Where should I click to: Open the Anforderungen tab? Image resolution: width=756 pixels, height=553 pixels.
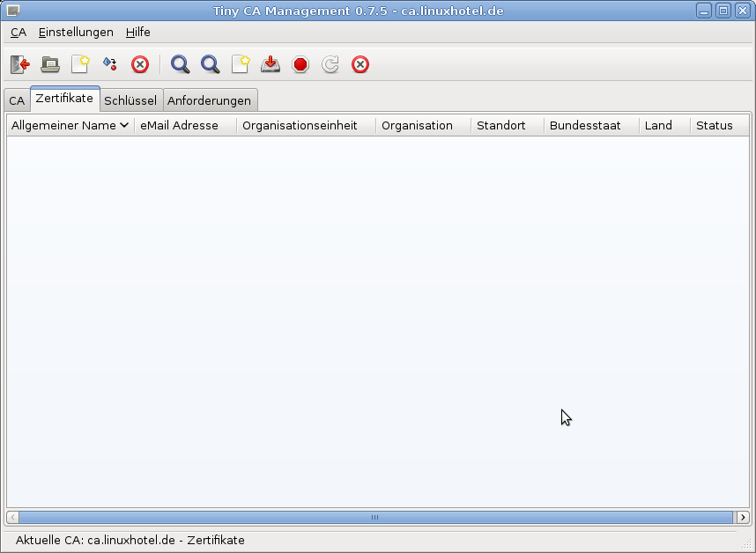[210, 100]
